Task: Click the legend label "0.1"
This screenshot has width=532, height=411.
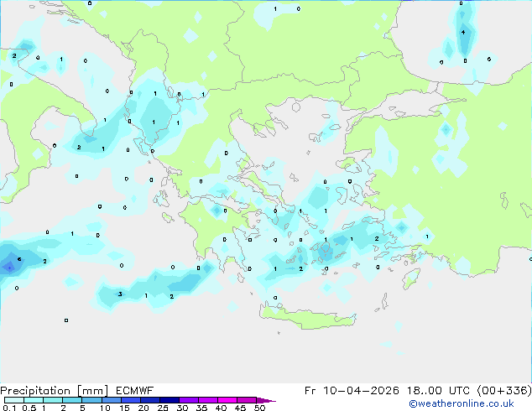Action: pos(9,408)
